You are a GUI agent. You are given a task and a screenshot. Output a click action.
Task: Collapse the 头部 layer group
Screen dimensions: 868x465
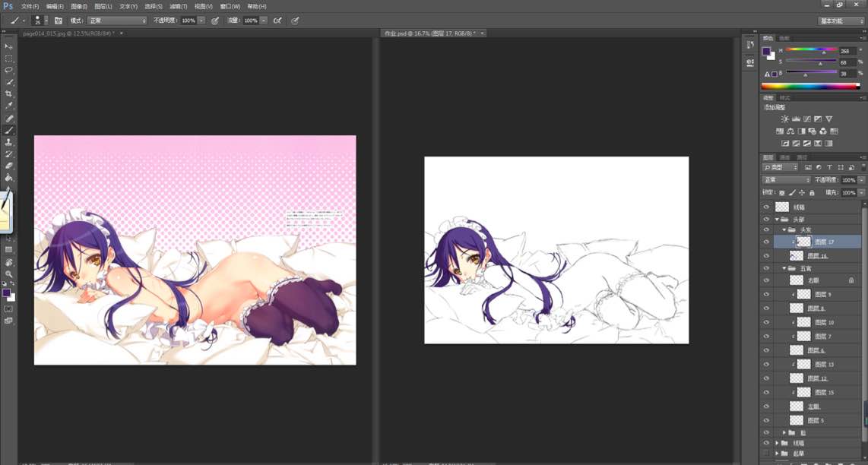777,220
